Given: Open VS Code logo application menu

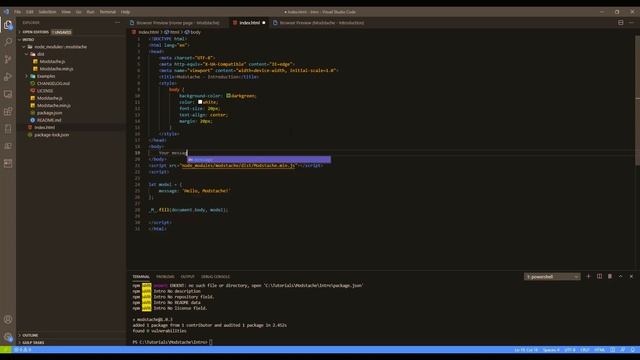Looking at the screenshot, I should pyautogui.click(x=6, y=12).
